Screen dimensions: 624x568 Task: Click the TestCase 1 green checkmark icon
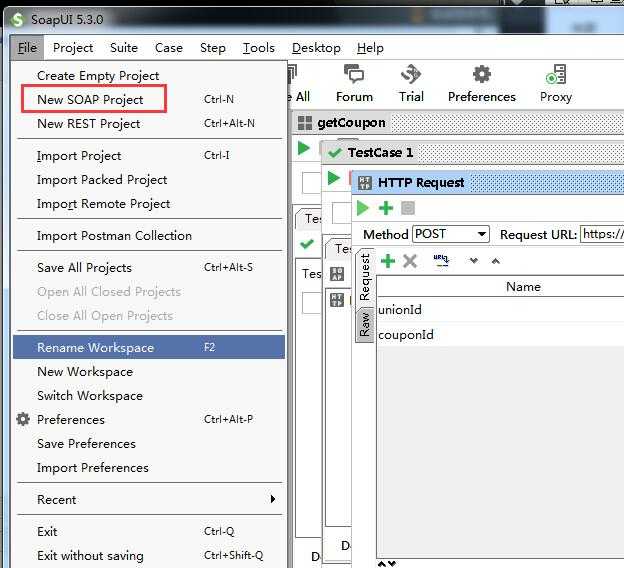(x=335, y=152)
